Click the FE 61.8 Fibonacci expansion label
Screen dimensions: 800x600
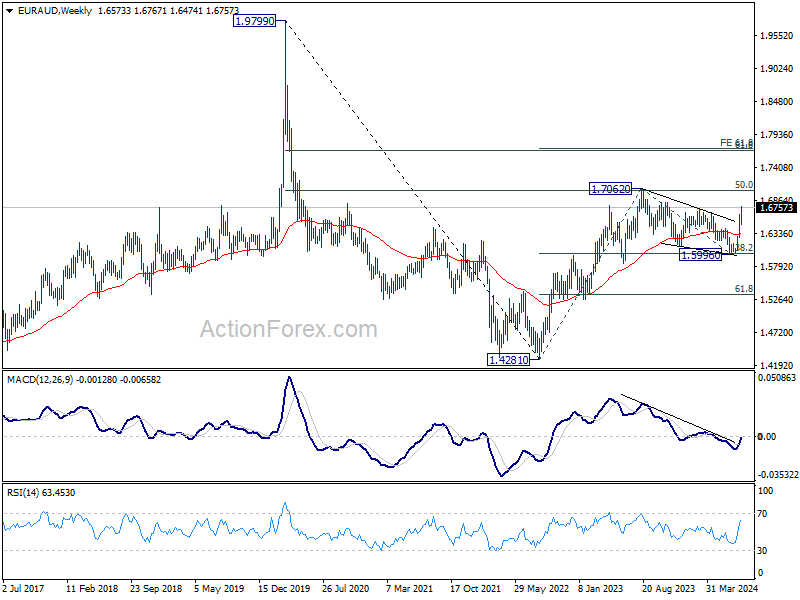(x=736, y=143)
